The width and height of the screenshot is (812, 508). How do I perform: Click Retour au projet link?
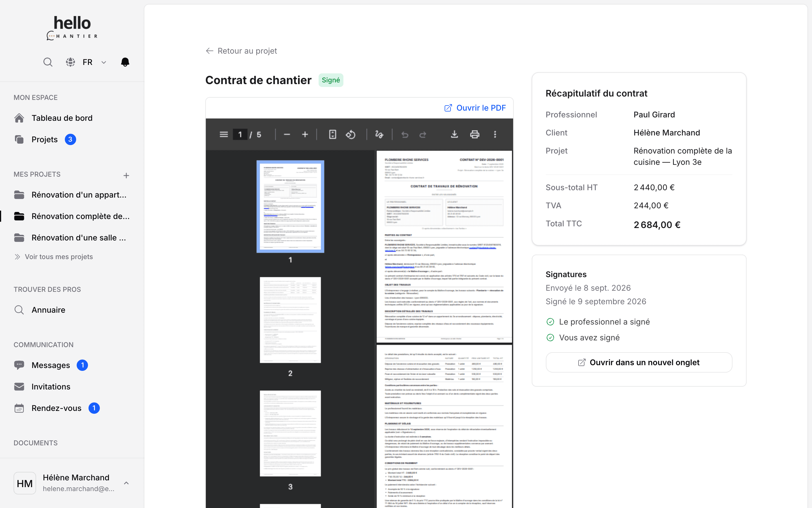click(241, 51)
